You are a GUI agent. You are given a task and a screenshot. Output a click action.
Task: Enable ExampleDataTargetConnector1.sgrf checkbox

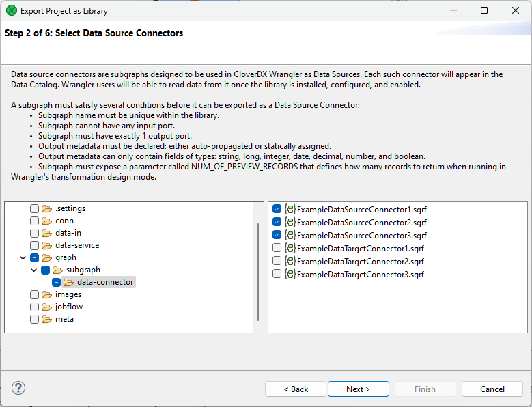coord(277,248)
